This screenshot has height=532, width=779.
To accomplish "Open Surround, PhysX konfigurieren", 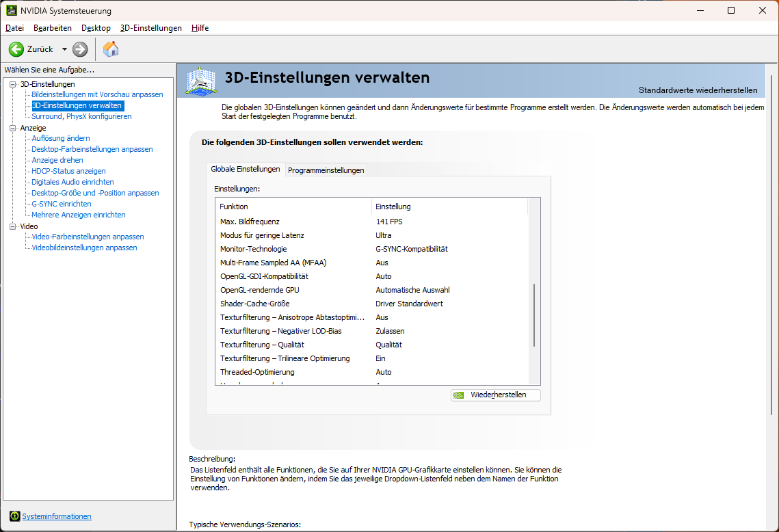I will click(81, 116).
